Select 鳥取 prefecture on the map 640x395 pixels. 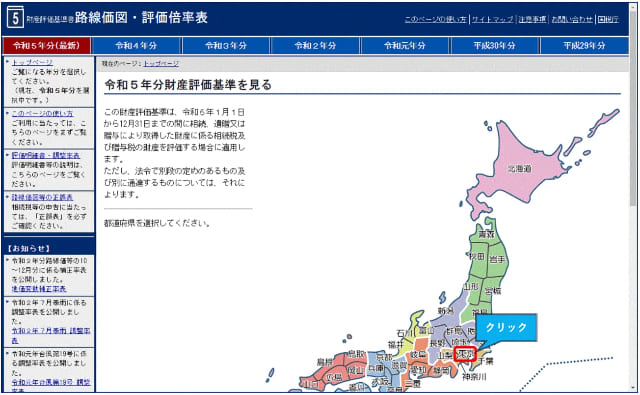(357, 354)
